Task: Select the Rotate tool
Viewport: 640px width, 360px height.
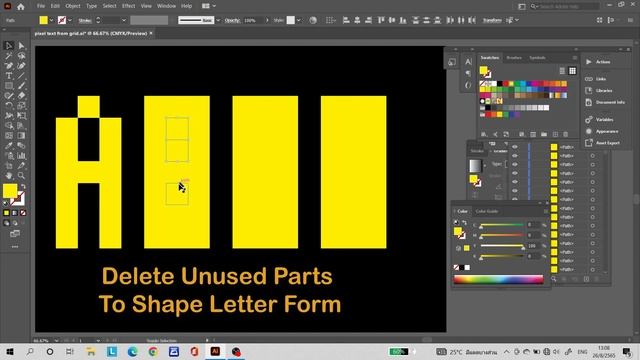Action: (x=9, y=106)
